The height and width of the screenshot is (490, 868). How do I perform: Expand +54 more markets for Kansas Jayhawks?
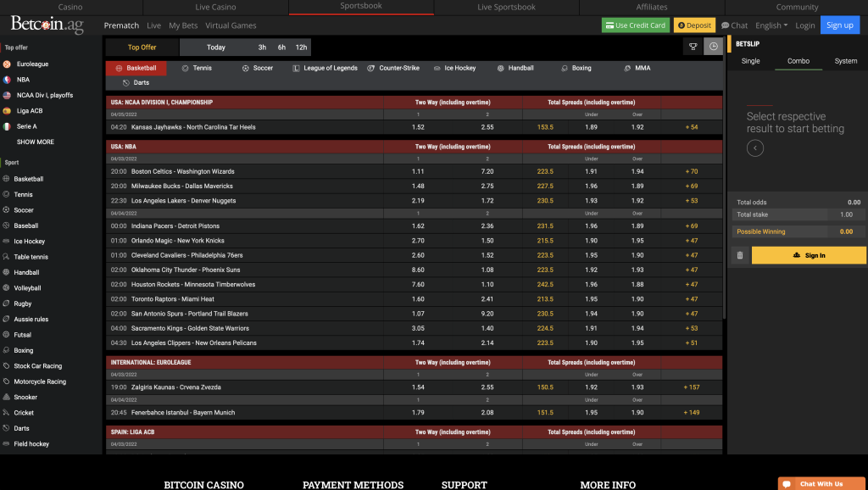click(x=692, y=127)
